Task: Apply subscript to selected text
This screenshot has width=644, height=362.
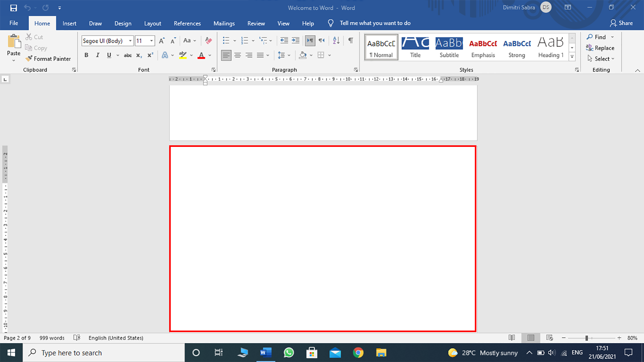Action: (x=138, y=55)
